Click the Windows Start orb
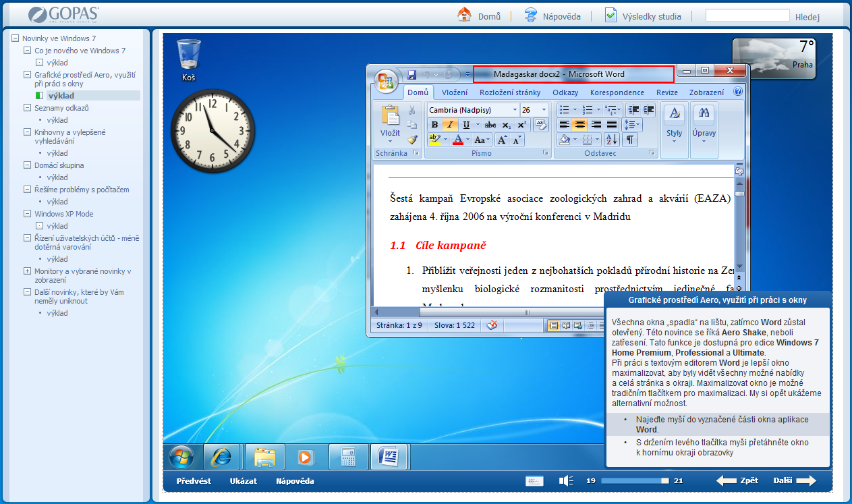 pos(181,457)
